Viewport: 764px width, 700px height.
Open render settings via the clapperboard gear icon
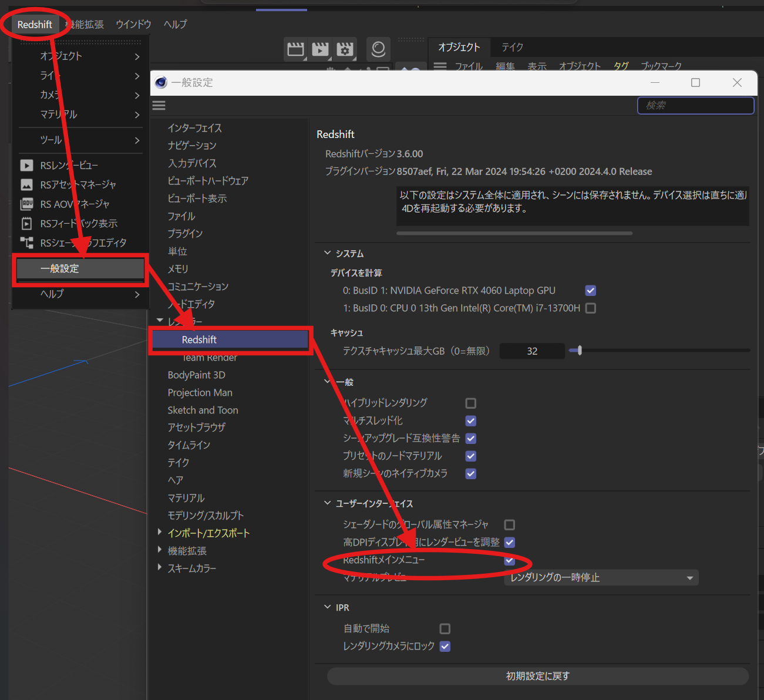[345, 49]
